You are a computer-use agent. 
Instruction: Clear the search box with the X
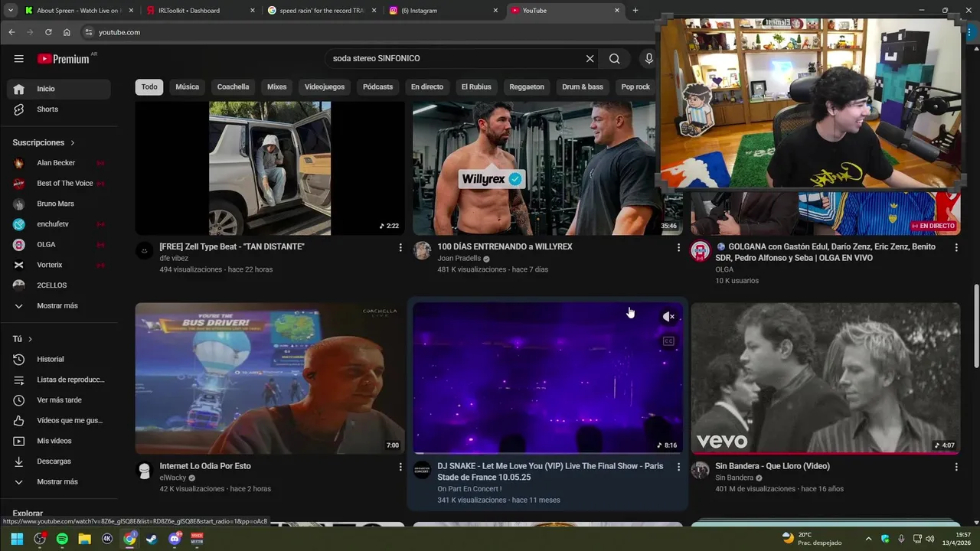[x=590, y=59]
